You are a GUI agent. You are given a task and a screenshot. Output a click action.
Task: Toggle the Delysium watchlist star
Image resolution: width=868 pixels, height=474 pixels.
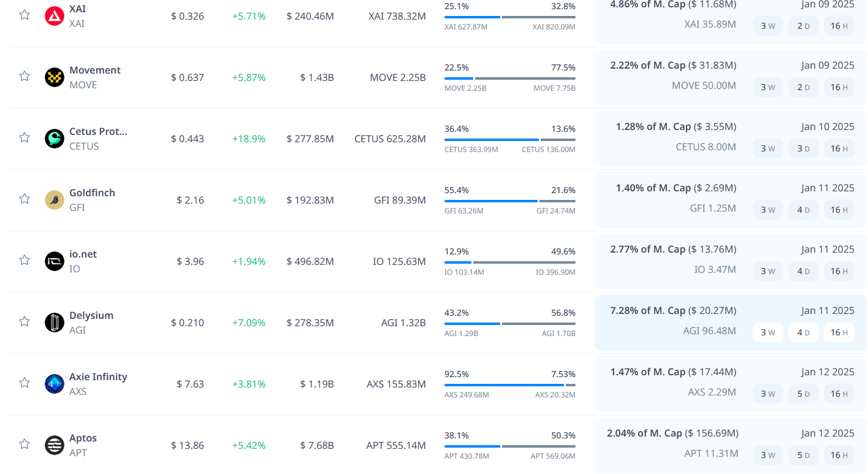25,321
